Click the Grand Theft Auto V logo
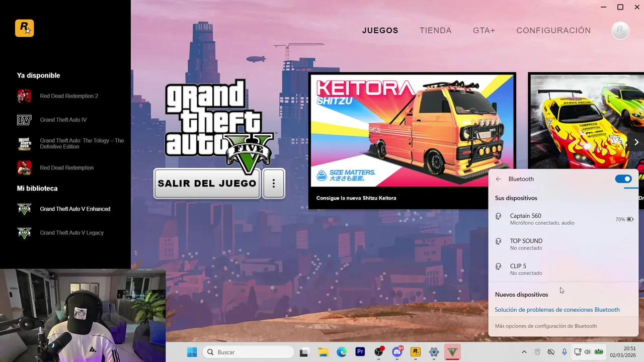The image size is (644, 362). (219, 126)
